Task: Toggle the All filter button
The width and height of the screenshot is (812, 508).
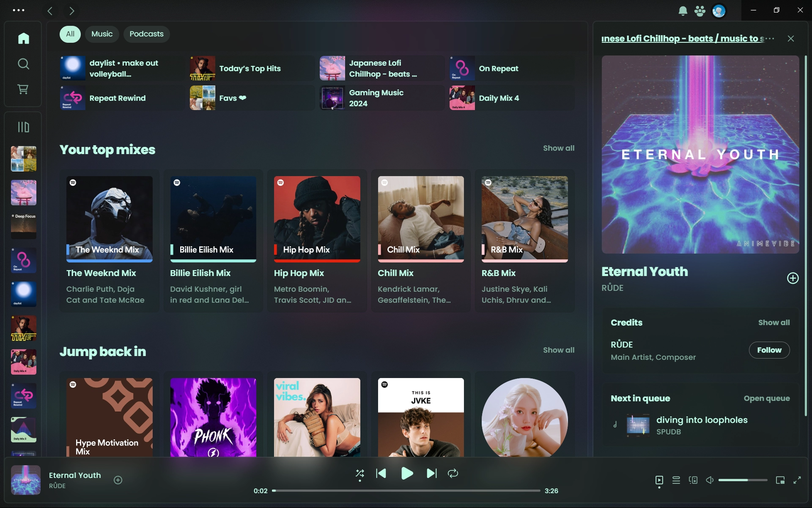Action: coord(69,34)
